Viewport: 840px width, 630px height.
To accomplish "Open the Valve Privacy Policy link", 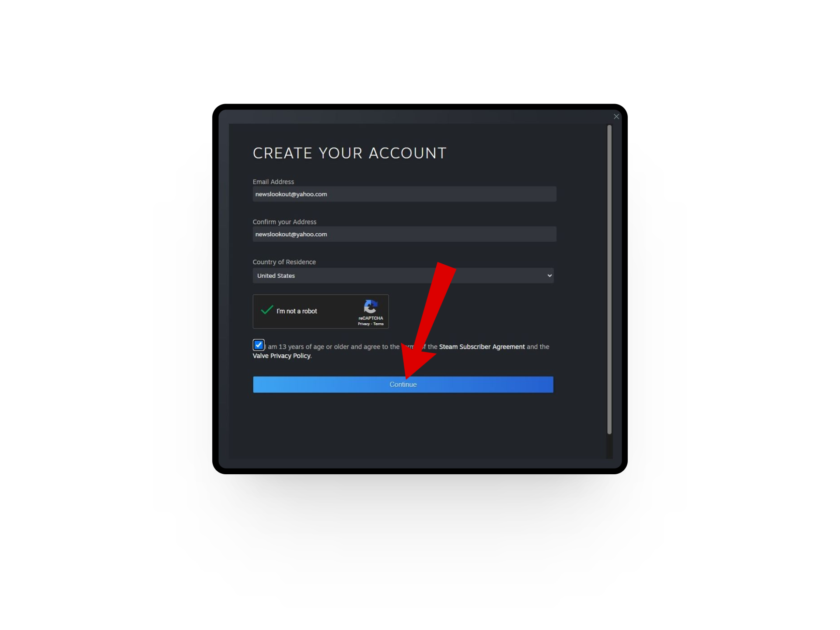I will (x=281, y=356).
